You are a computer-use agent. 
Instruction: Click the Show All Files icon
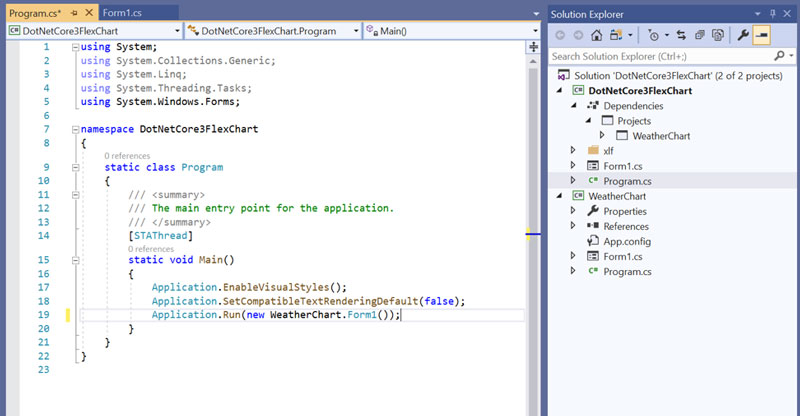(718, 35)
